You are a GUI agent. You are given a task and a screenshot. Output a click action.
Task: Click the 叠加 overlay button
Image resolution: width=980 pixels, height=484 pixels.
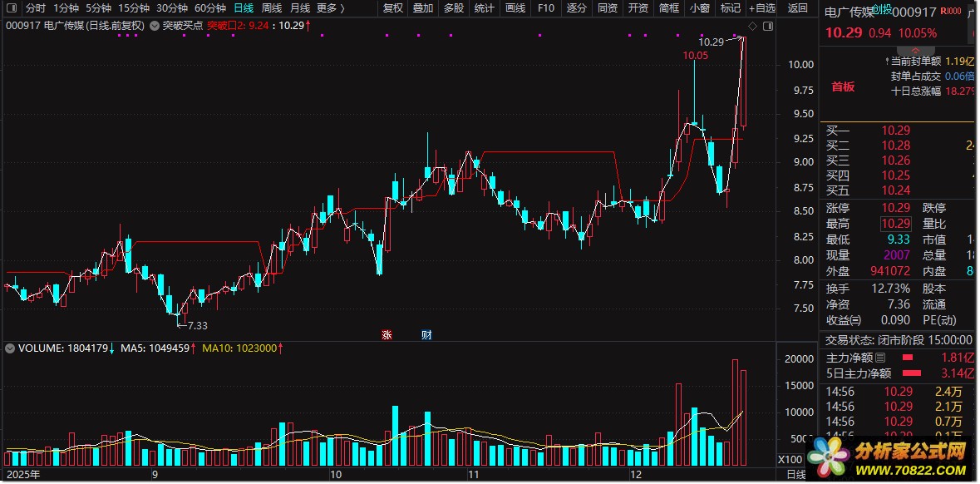[x=423, y=8]
